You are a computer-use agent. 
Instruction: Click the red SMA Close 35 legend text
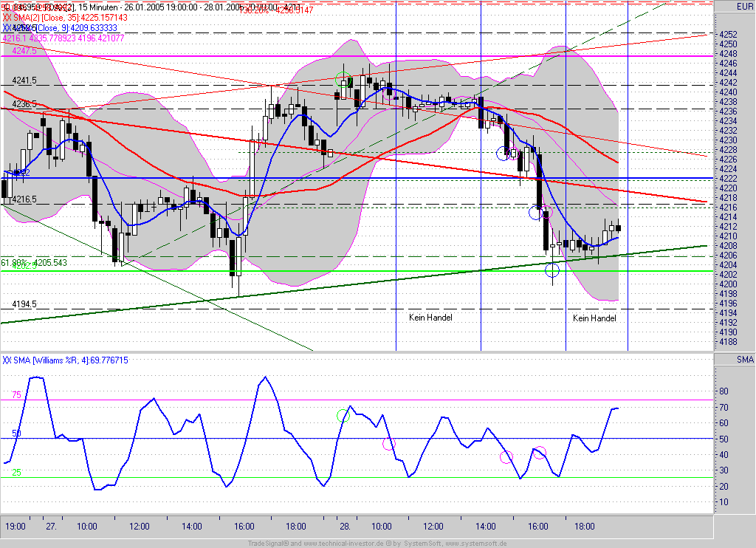pos(65,18)
